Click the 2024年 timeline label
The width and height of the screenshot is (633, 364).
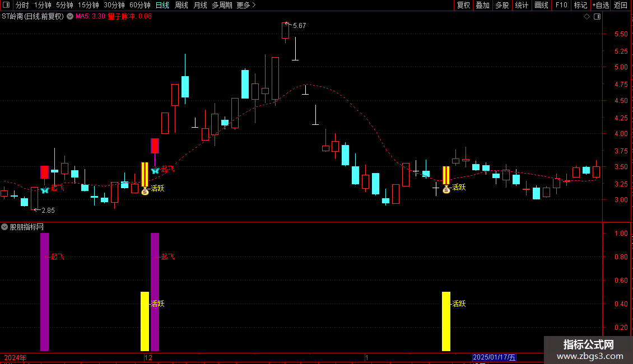[15, 358]
